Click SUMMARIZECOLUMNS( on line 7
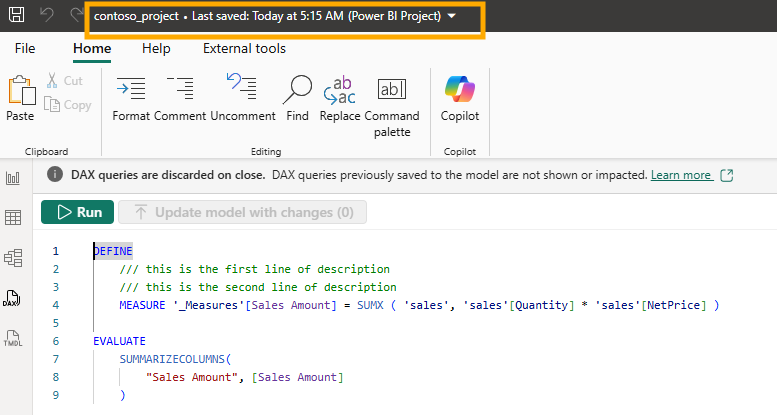777x415 pixels. pos(175,359)
